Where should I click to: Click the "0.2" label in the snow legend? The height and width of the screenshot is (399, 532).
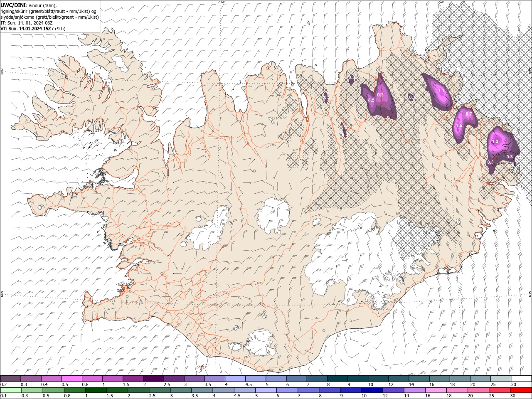(3, 384)
